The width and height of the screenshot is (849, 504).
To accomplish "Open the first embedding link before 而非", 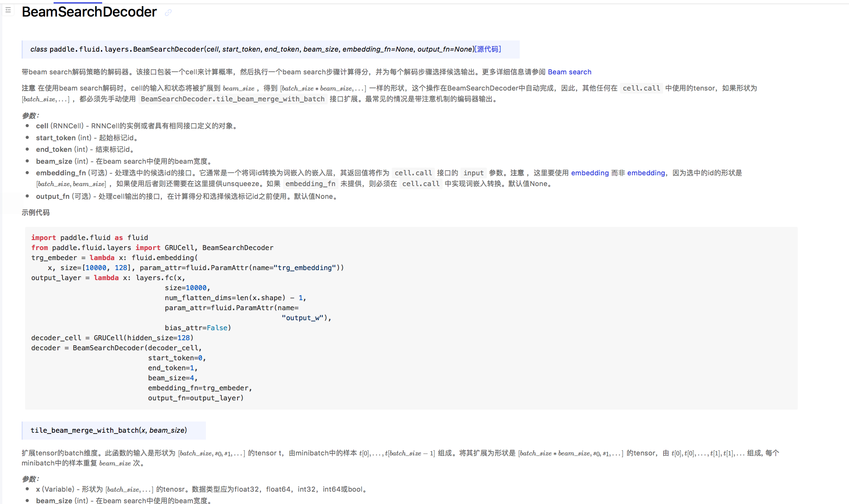I will tap(590, 173).
